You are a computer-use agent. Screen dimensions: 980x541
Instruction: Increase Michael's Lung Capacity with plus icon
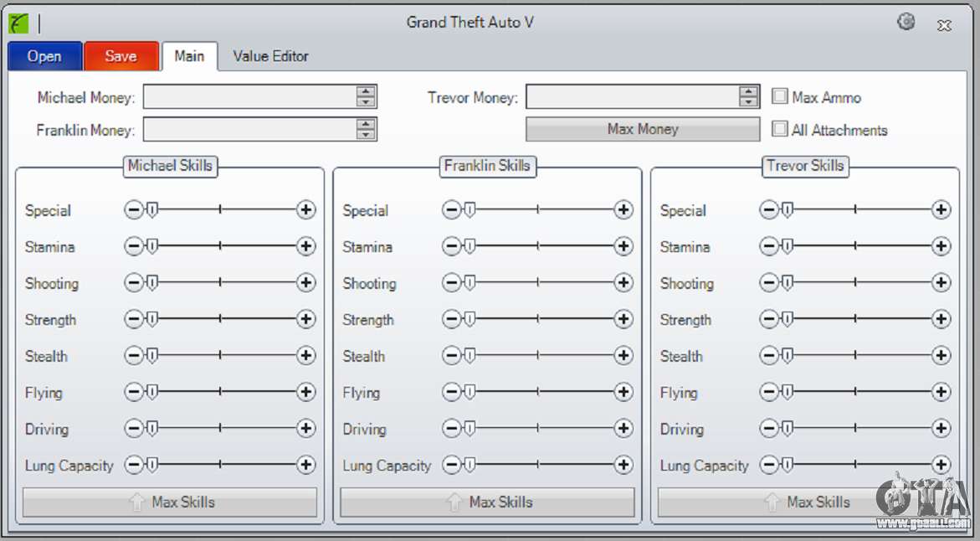click(x=305, y=464)
